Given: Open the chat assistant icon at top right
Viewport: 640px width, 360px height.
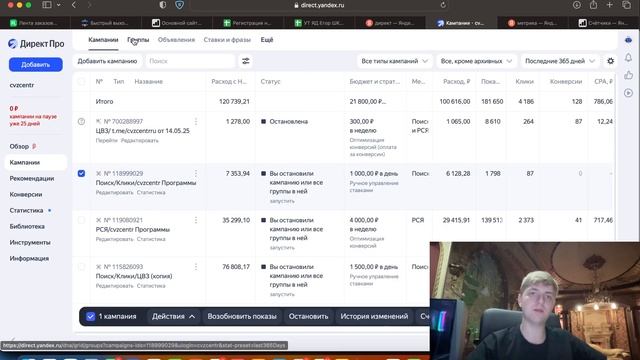Looking at the screenshot, I should pyautogui.click(x=629, y=40).
